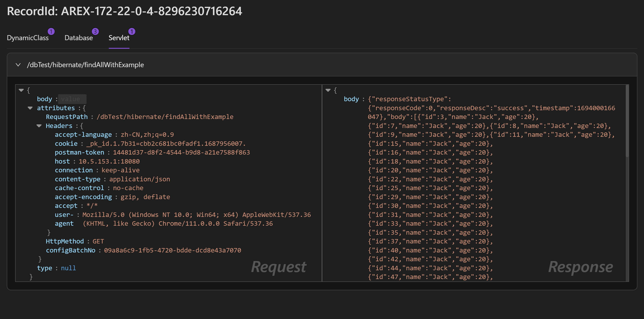
Task: Click the Headers key label
Action: coord(59,126)
